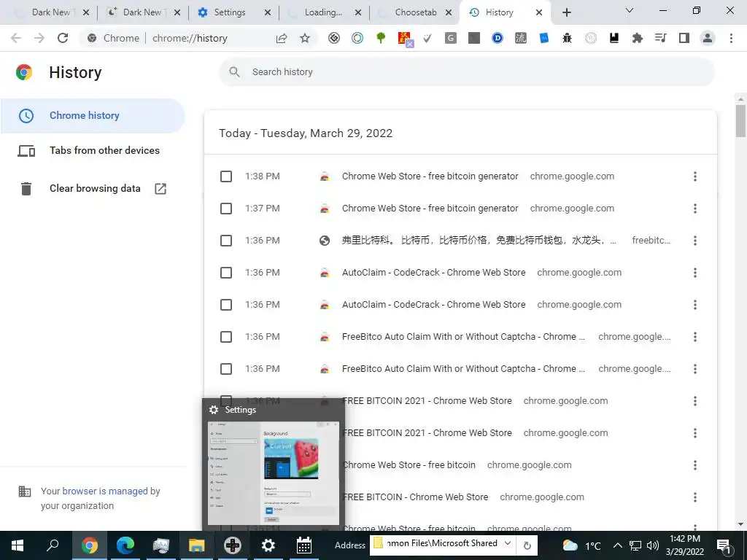Screen dimensions: 747x560
Task: Open actions menu for 1:38 PM bitcoin generator
Action: (695, 176)
